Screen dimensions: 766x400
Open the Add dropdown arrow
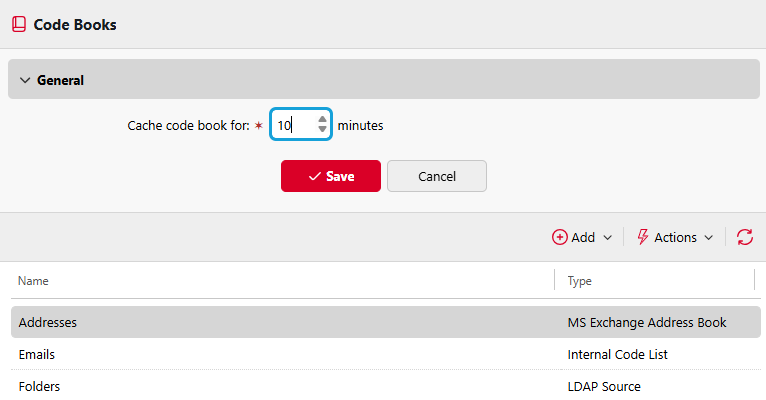607,238
